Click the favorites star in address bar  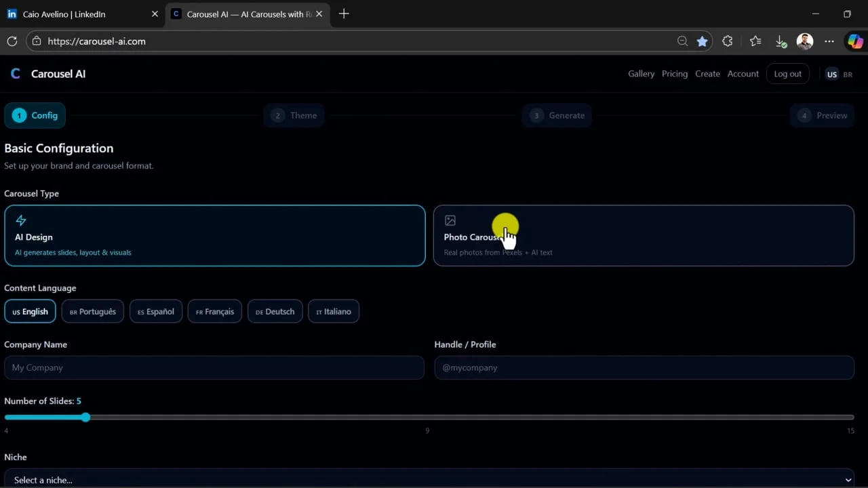[x=702, y=41]
